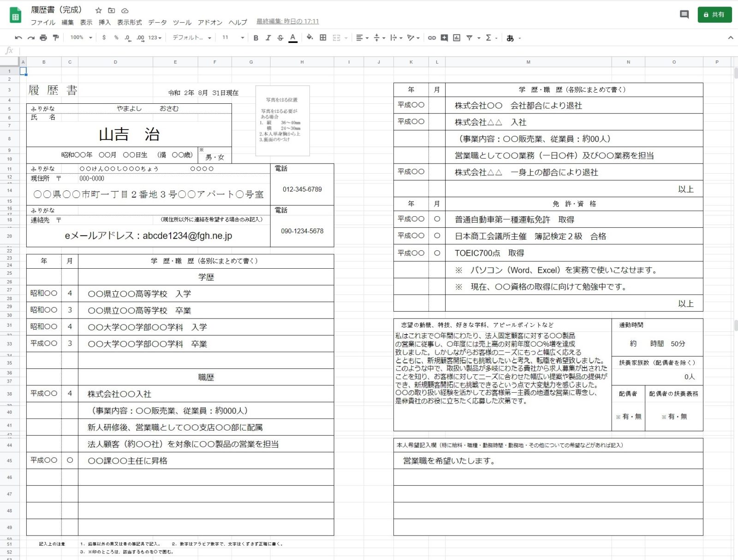The image size is (738, 560).
Task: Open the text color picker
Action: [292, 38]
